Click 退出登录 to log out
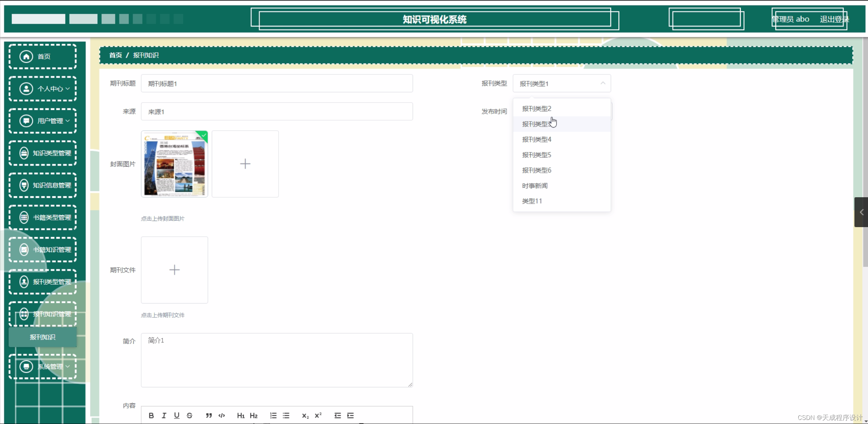868x424 pixels. pos(834,19)
